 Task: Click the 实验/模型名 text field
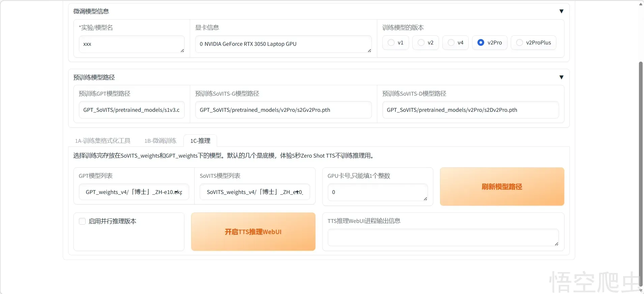click(131, 44)
